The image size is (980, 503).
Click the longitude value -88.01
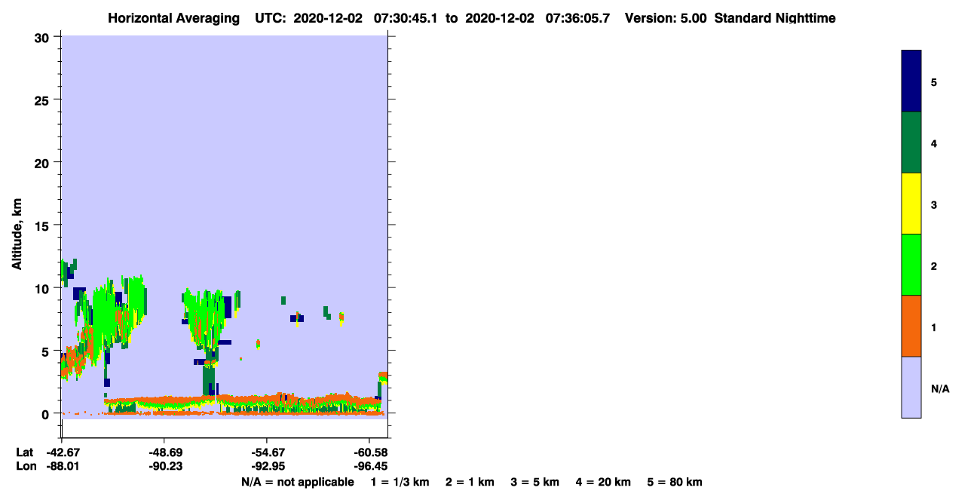[62, 466]
